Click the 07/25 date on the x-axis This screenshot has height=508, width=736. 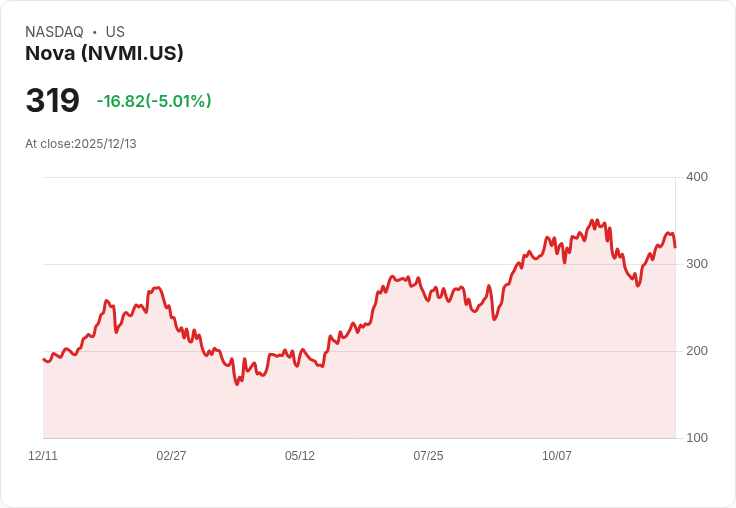click(428, 456)
